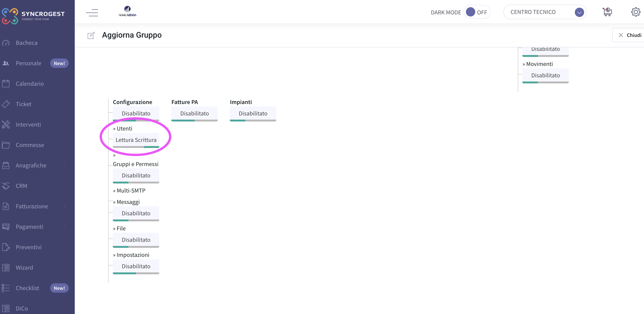Click the Configurazione heading
644x314 pixels.
pyautogui.click(x=133, y=102)
